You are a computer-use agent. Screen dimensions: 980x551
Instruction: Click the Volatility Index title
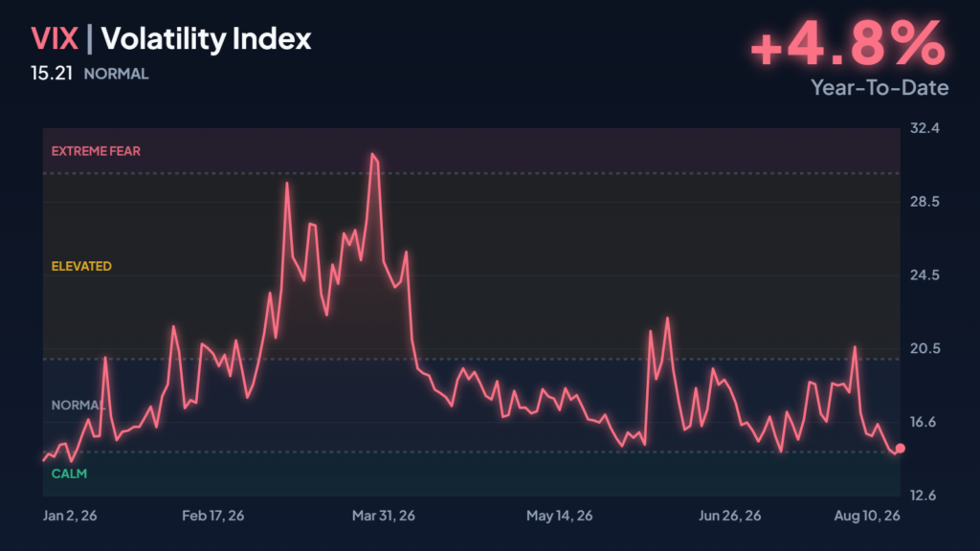click(x=206, y=39)
